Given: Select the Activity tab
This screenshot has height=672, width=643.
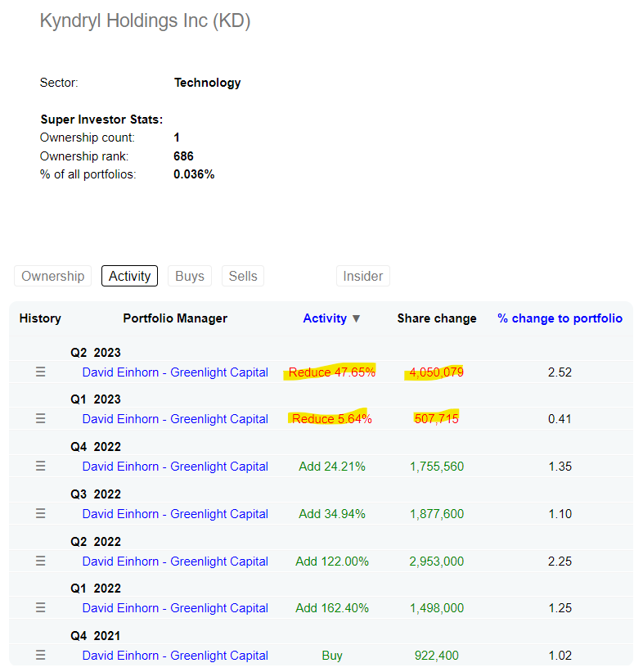Looking at the screenshot, I should click(129, 276).
